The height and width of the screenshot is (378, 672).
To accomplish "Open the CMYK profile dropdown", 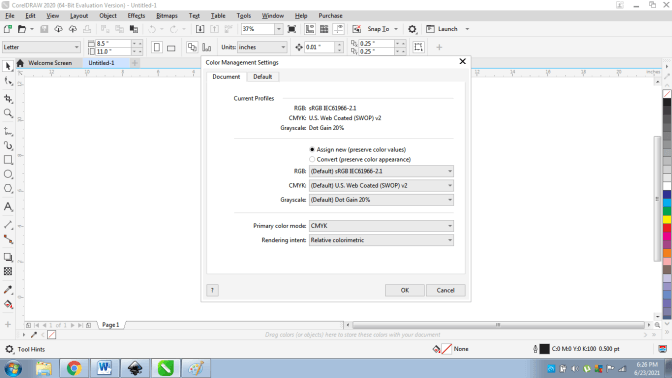I will pyautogui.click(x=381, y=186).
